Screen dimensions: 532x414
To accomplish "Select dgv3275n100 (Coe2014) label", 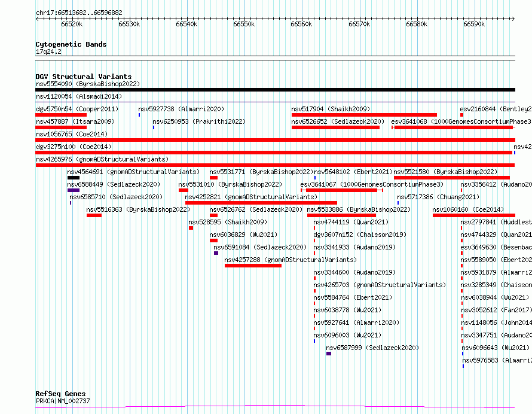I will [x=74, y=147].
